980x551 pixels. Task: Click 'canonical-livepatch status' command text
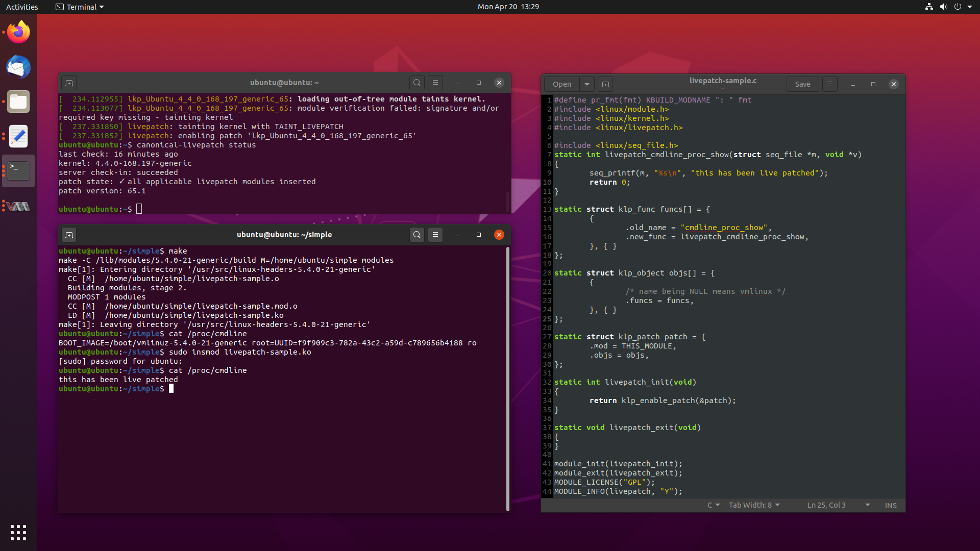pyautogui.click(x=196, y=145)
